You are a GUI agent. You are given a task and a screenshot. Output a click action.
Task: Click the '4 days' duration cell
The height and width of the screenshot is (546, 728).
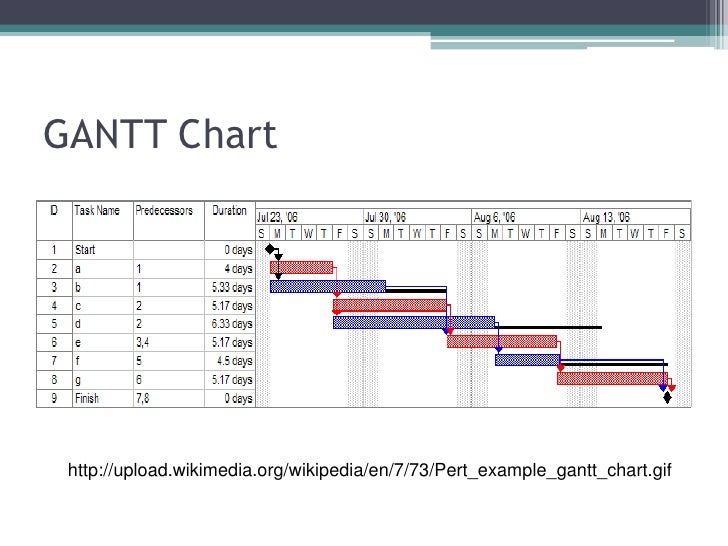tap(229, 269)
